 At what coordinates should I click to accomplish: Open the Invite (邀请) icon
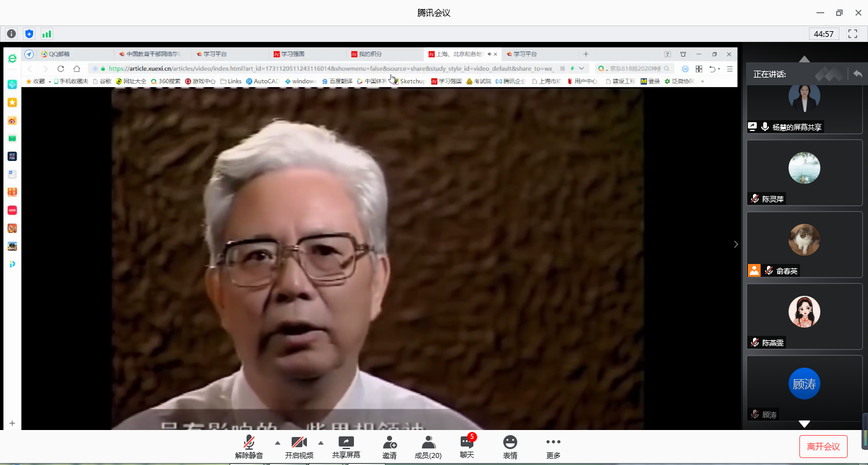(390, 447)
